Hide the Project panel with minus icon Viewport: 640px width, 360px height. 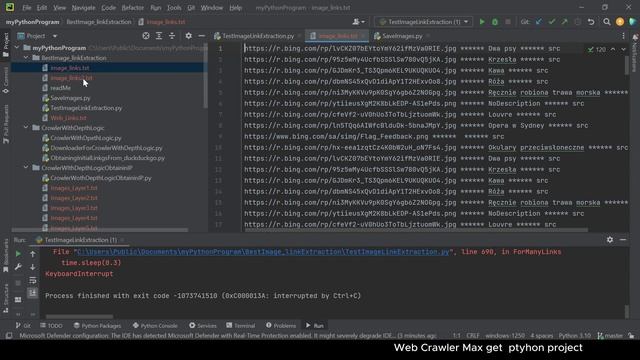[x=202, y=36]
